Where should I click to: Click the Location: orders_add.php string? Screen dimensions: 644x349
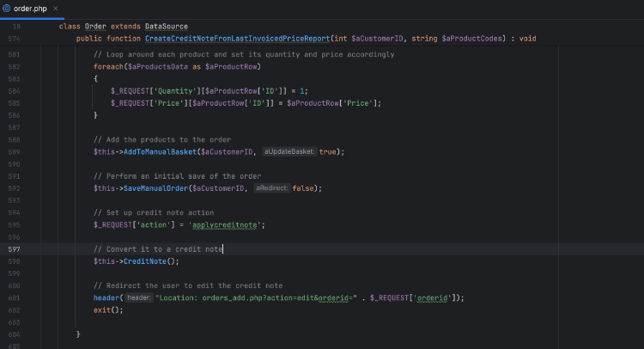point(256,297)
